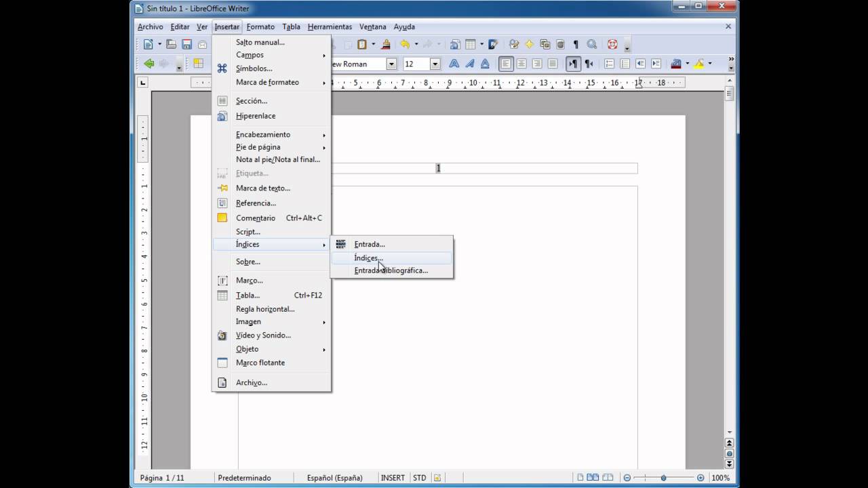Click the green back arrow icon
The width and height of the screenshot is (868, 488).
click(x=149, y=64)
